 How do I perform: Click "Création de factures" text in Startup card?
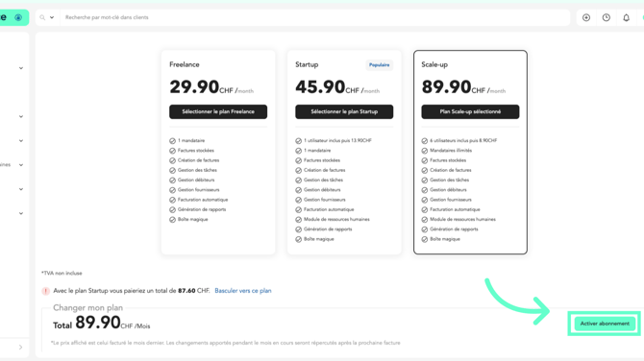click(x=325, y=170)
